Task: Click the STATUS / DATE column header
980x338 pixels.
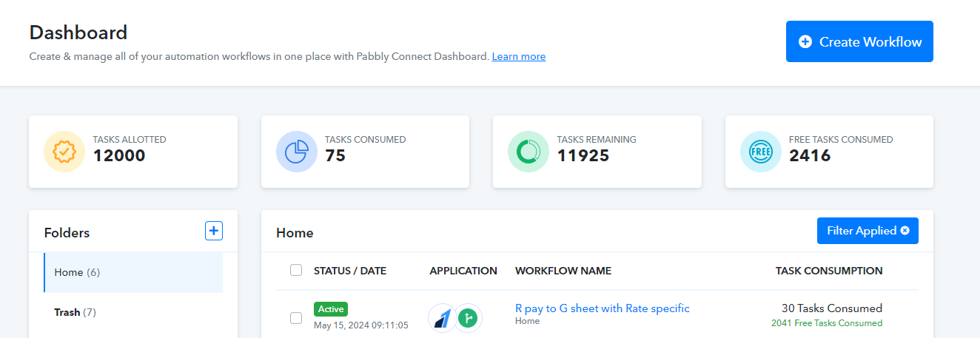Action: coord(350,271)
